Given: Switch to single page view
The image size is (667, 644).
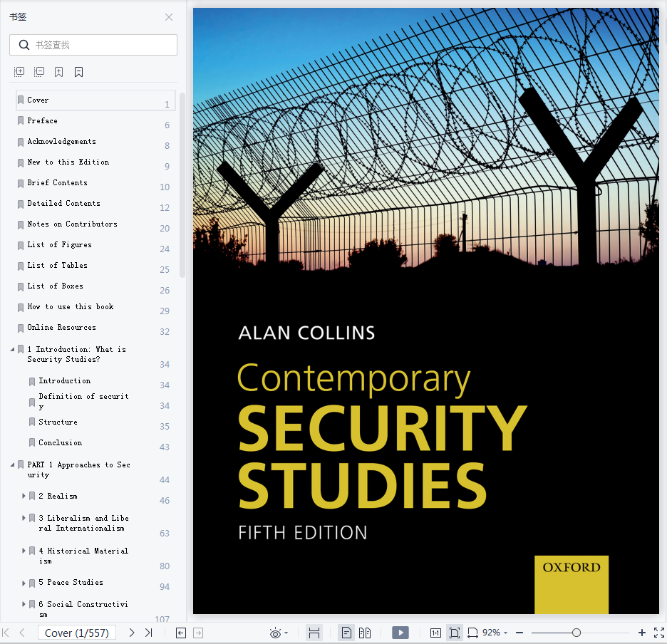Looking at the screenshot, I should pos(347,633).
